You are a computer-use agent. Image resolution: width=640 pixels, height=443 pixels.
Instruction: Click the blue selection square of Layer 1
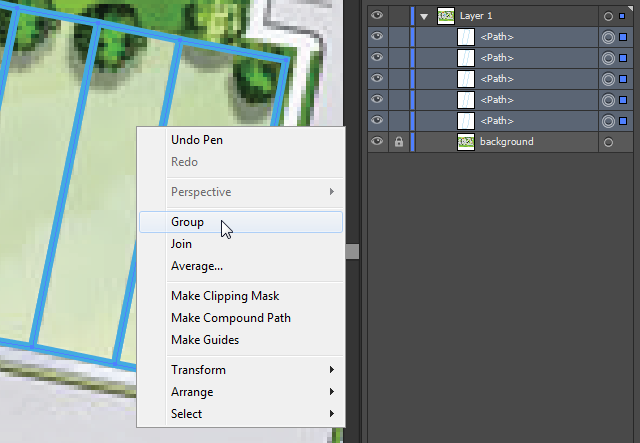(623, 16)
